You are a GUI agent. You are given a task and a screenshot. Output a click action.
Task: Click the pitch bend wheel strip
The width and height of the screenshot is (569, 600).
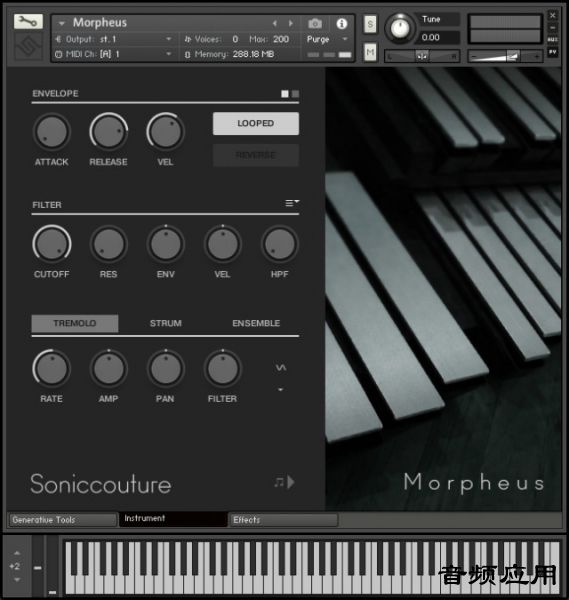tap(37, 566)
